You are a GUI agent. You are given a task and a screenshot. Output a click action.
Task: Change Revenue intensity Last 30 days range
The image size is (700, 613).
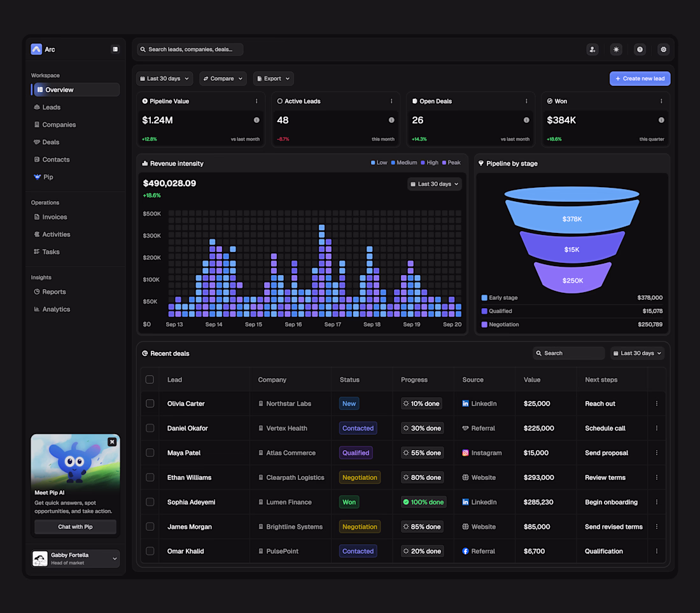(435, 184)
